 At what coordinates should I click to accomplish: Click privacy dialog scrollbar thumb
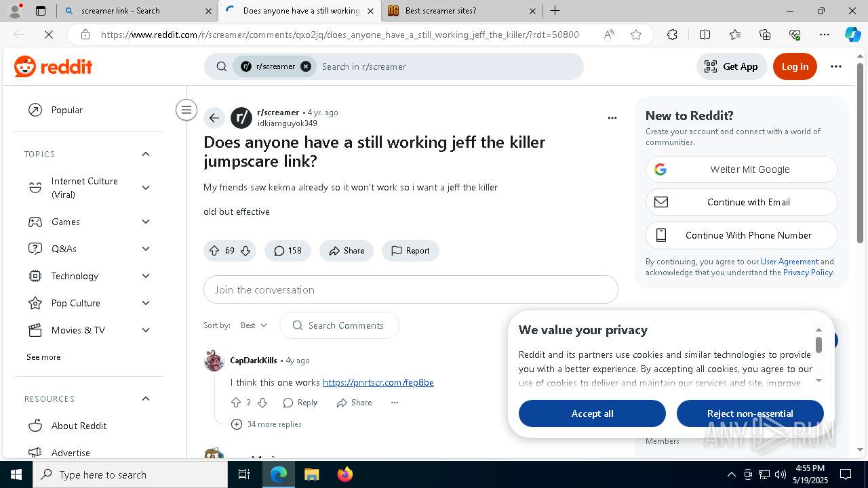click(818, 344)
